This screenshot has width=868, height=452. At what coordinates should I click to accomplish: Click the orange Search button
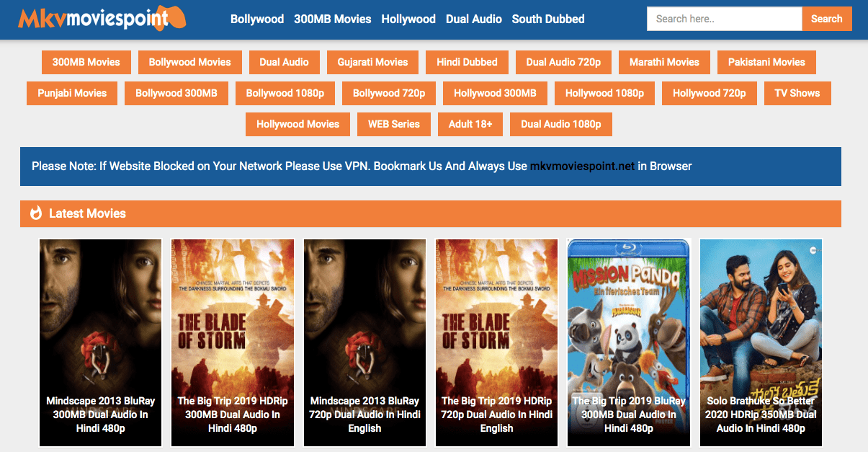(827, 19)
